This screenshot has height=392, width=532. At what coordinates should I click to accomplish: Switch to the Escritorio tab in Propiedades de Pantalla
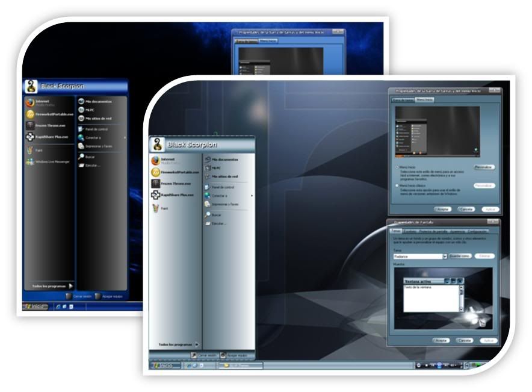409,231
